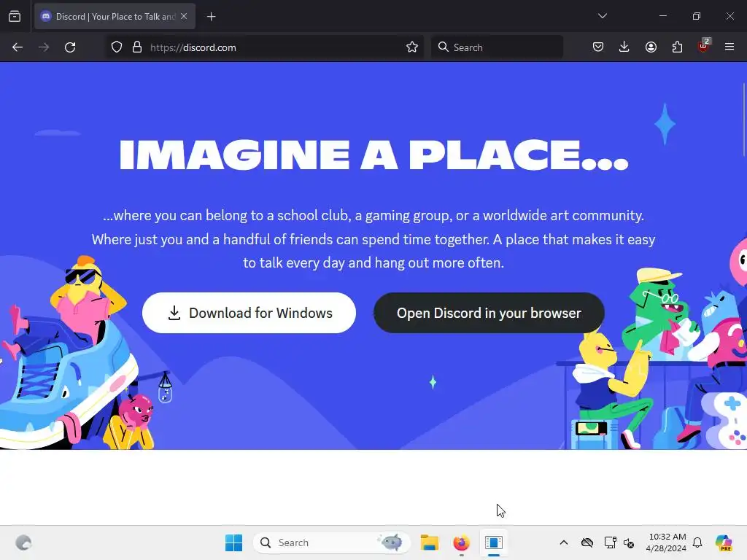Viewport: 747px width, 560px height.
Task: Reload the current page
Action: coord(70,47)
